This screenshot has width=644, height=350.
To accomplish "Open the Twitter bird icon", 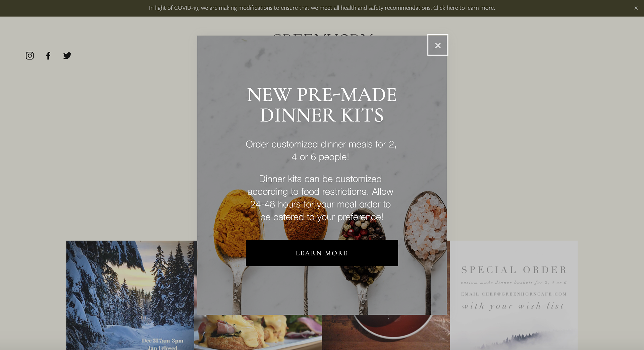I will [67, 56].
